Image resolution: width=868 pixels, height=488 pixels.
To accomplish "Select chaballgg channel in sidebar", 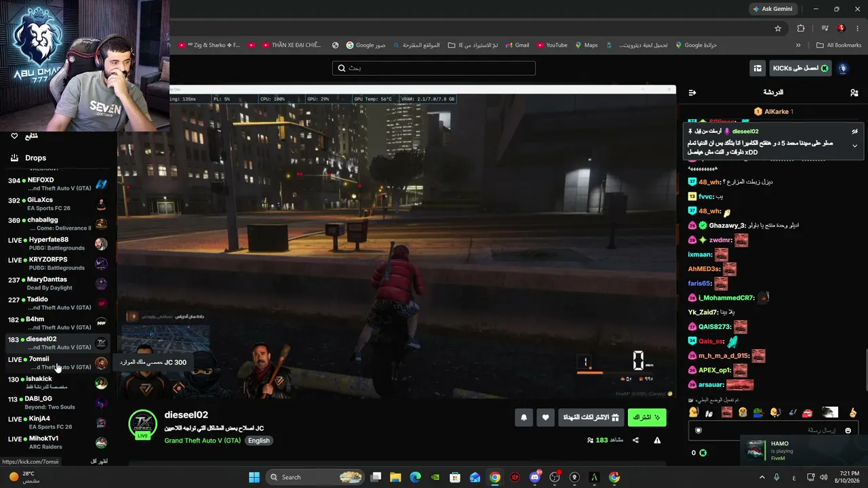I will coord(58,224).
